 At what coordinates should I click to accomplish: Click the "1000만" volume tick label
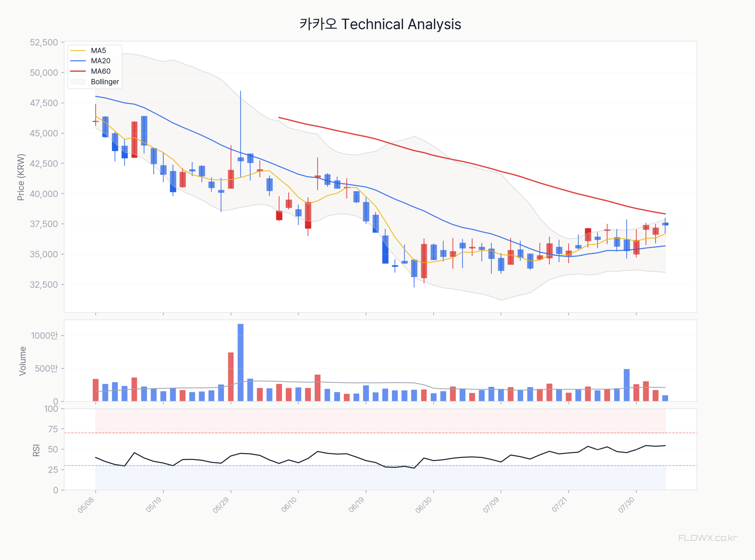45,336
